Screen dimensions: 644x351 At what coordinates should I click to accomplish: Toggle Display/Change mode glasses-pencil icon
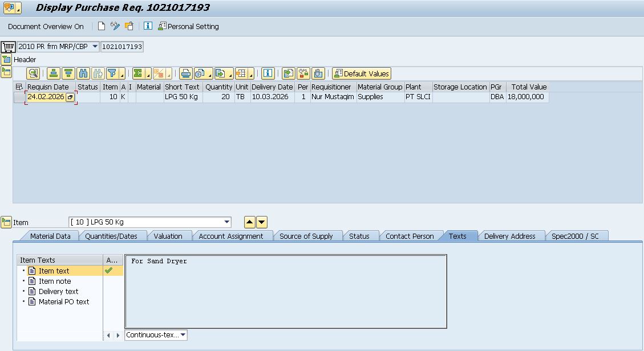[x=115, y=26]
